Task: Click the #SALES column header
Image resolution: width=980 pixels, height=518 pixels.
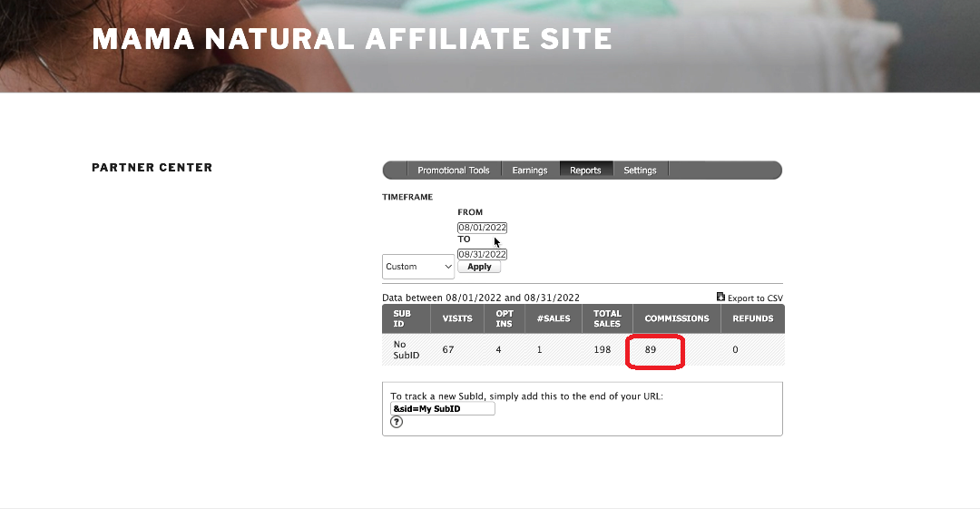Action: pyautogui.click(x=554, y=318)
